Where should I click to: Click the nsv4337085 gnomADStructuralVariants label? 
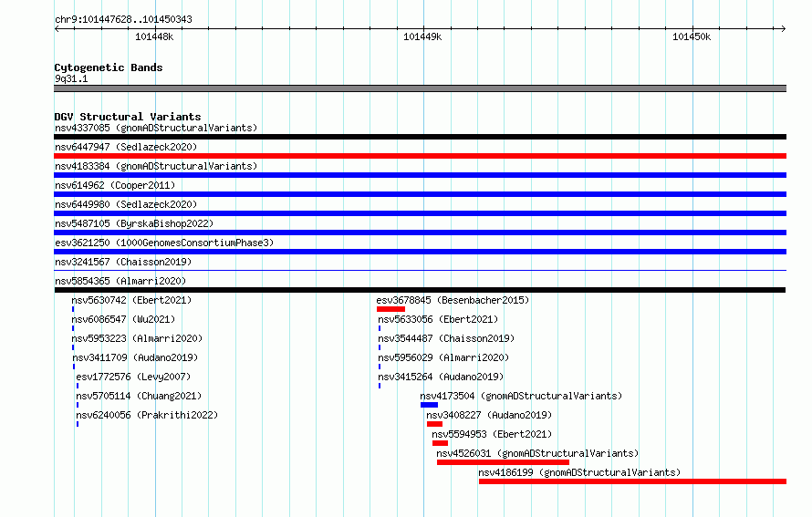click(x=156, y=128)
